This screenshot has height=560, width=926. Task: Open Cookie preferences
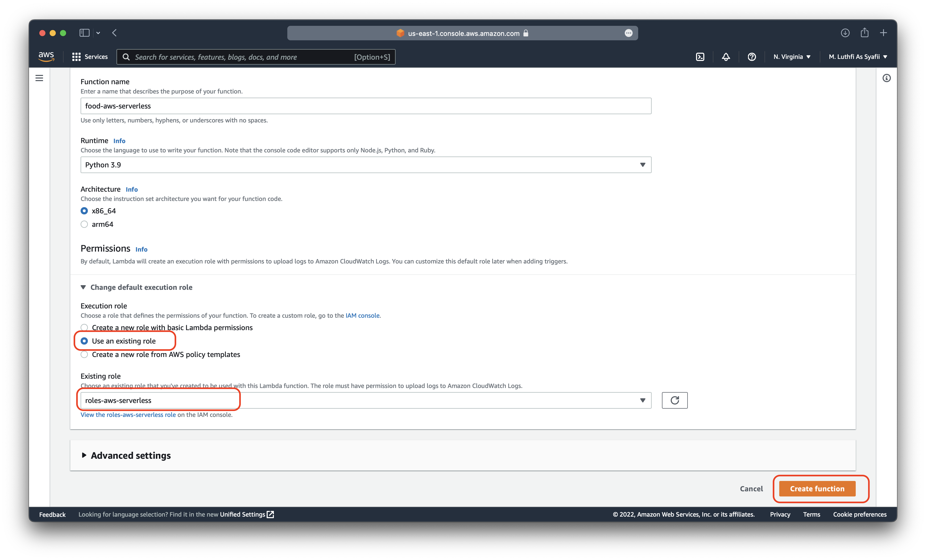click(860, 514)
